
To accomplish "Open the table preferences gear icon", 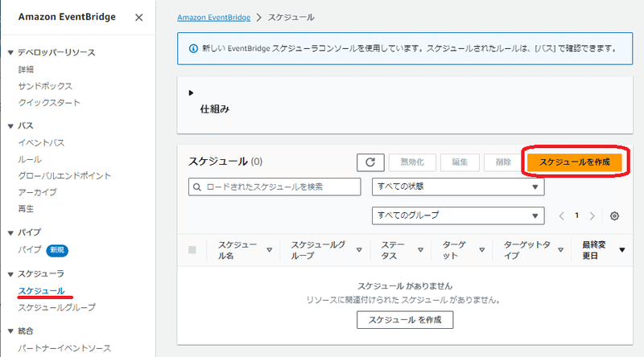I will 615,215.
